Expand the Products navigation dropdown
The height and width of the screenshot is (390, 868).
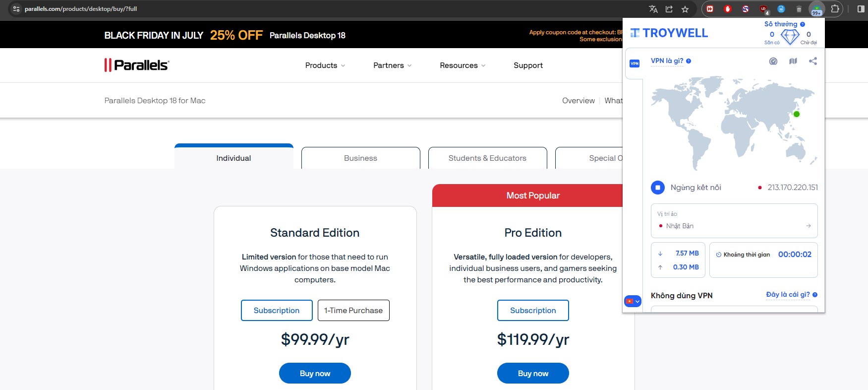click(325, 65)
